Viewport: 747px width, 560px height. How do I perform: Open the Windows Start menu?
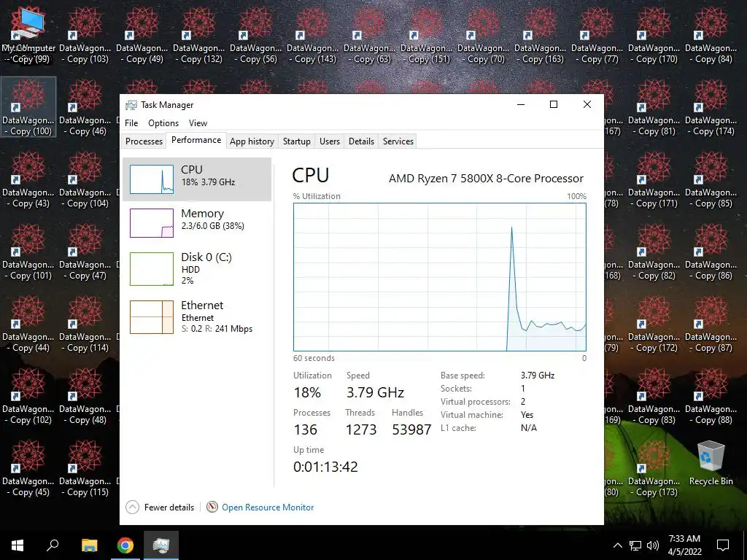18,545
